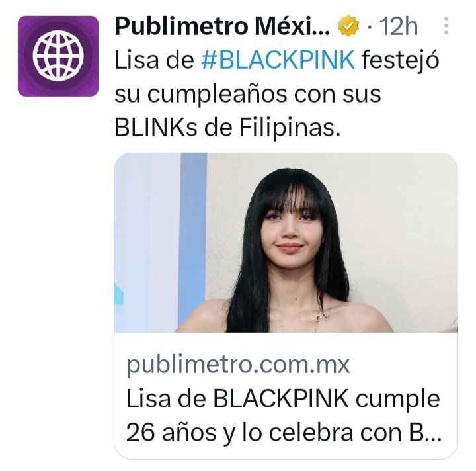The height and width of the screenshot is (471, 476).
Task: Tap the separator dot before 12h
Action: (370, 27)
